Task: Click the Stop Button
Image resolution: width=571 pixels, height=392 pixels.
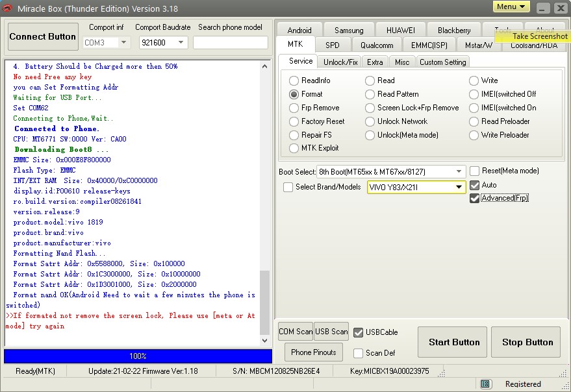Action: (x=526, y=342)
